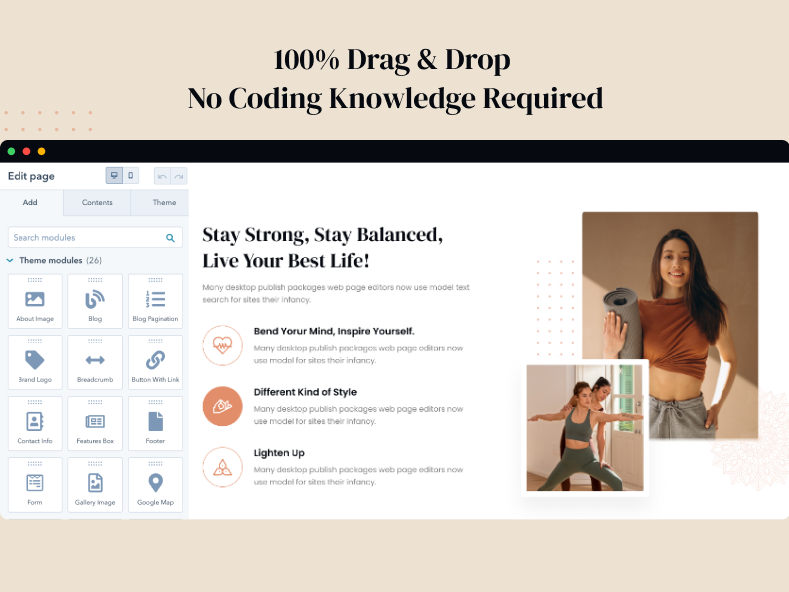Image resolution: width=789 pixels, height=592 pixels.
Task: Switch to desktop preview mode
Action: tap(114, 176)
